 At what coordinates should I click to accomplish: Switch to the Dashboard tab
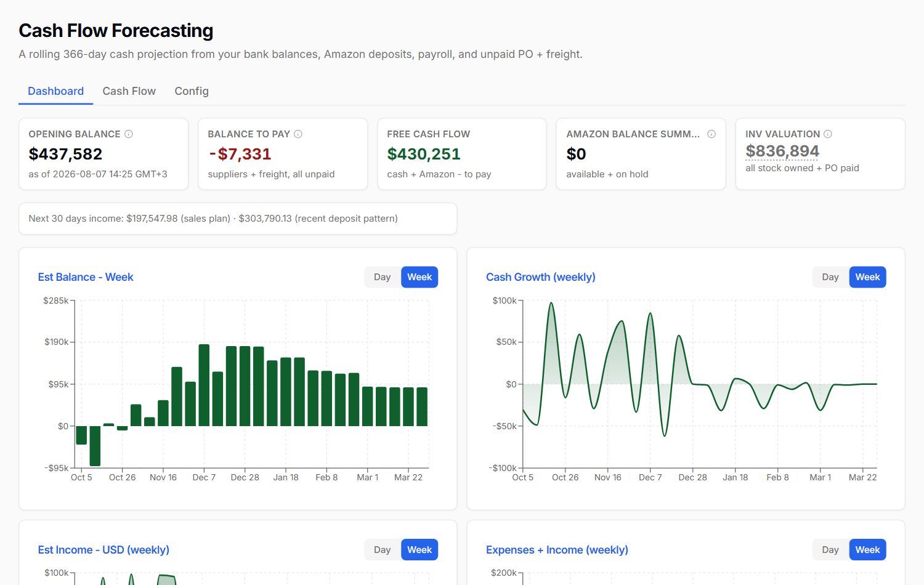click(x=55, y=91)
